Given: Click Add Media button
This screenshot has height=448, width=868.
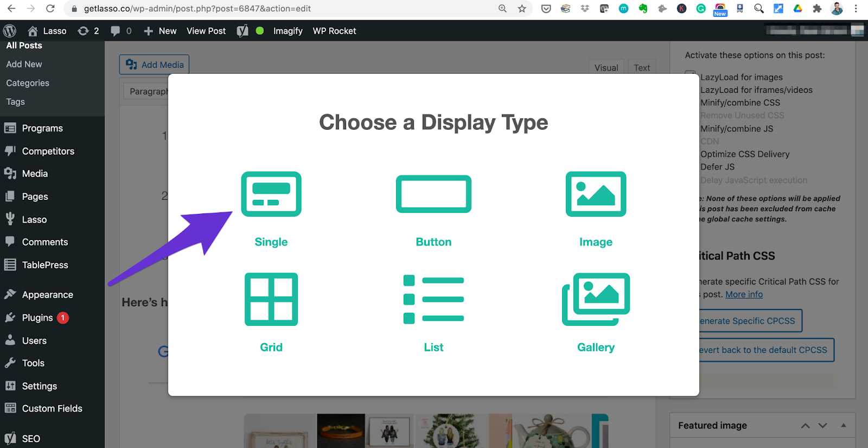Looking at the screenshot, I should [x=154, y=65].
